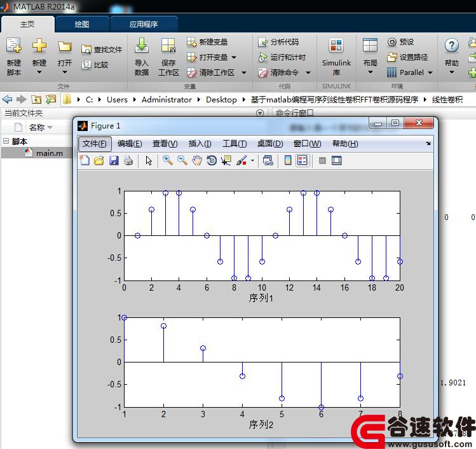Click the 序列1 x-axis label

coord(261,298)
